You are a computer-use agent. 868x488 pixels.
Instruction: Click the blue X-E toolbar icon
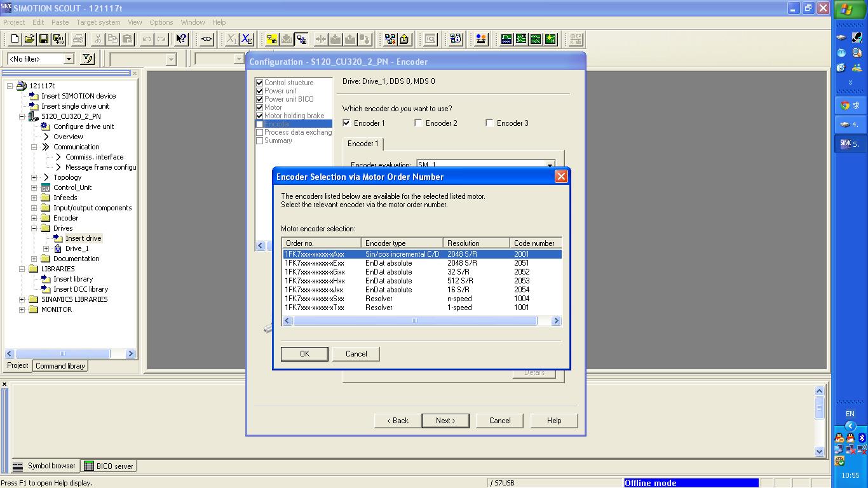coord(247,39)
